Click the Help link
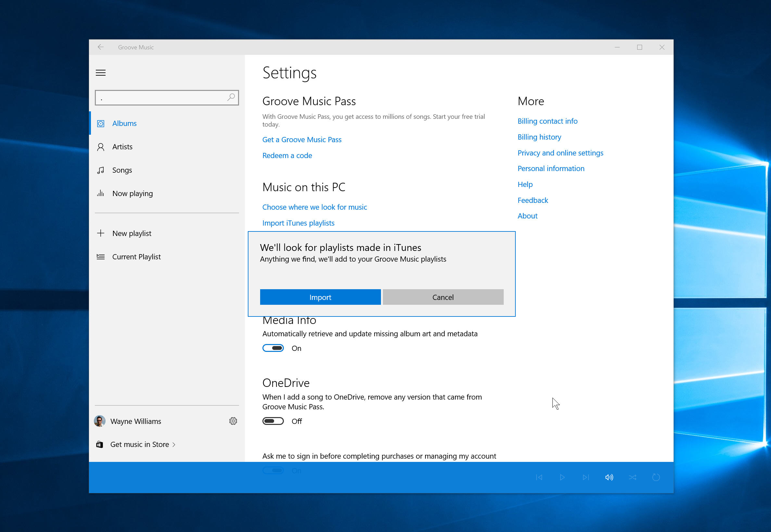The image size is (771, 532). pyautogui.click(x=525, y=184)
